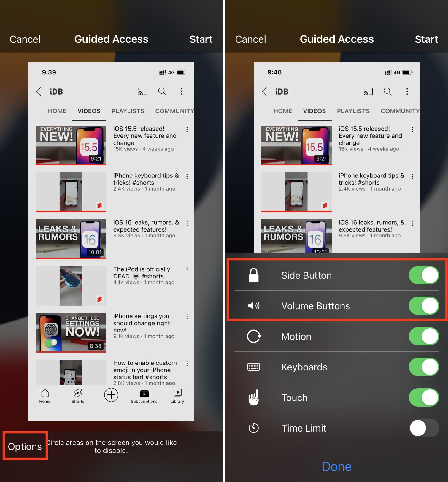Open search in the left iDB header
The height and width of the screenshot is (482, 448).
[x=162, y=91]
